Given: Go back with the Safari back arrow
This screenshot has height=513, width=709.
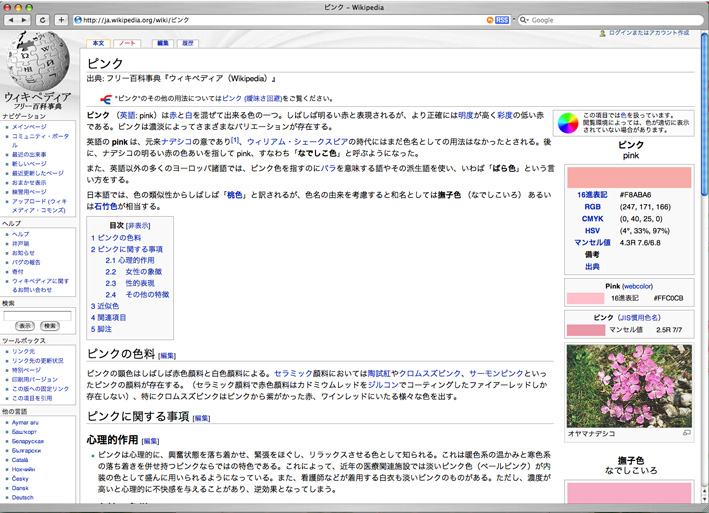Looking at the screenshot, I should click(x=11, y=20).
